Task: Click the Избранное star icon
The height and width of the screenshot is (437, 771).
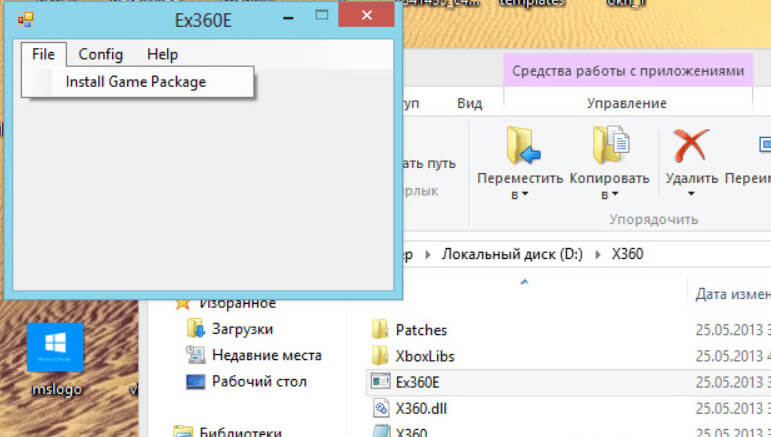Action: pyautogui.click(x=183, y=303)
